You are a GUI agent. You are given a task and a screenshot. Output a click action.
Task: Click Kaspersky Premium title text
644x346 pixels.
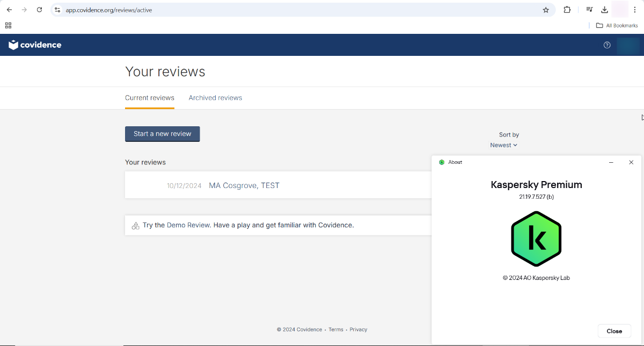coord(536,185)
